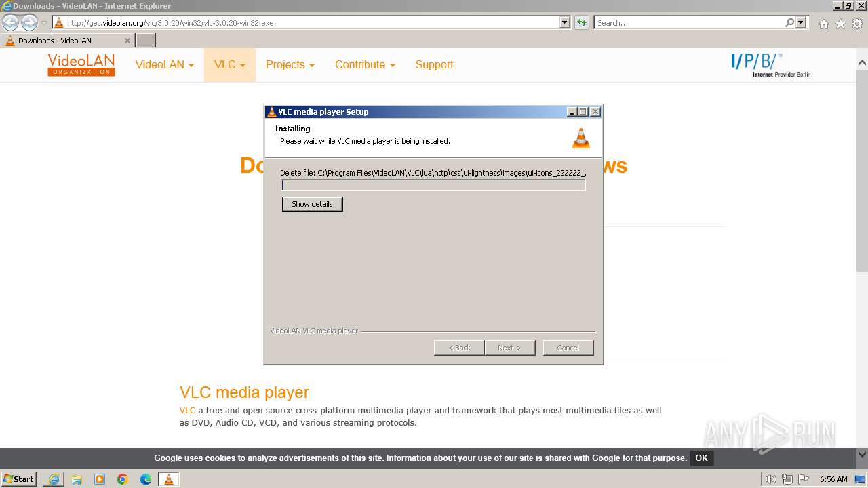868x488 pixels.
Task: Click the Action Center flag tray icon
Action: 804,479
